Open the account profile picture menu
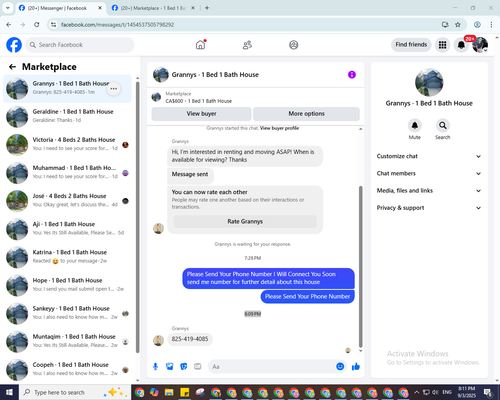Screen dimensions: 500x400 (480, 45)
